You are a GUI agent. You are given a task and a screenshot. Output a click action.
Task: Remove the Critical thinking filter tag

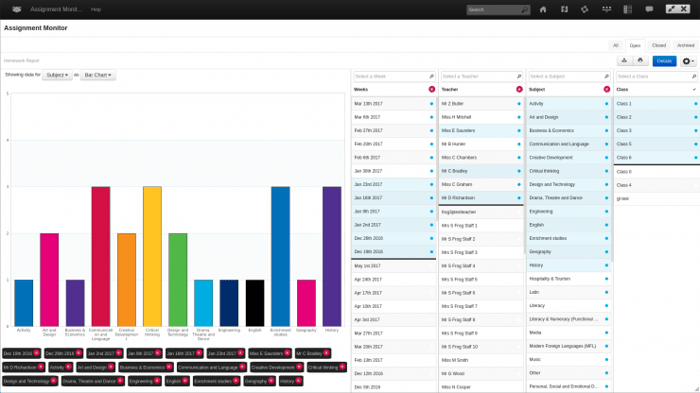[x=342, y=367]
